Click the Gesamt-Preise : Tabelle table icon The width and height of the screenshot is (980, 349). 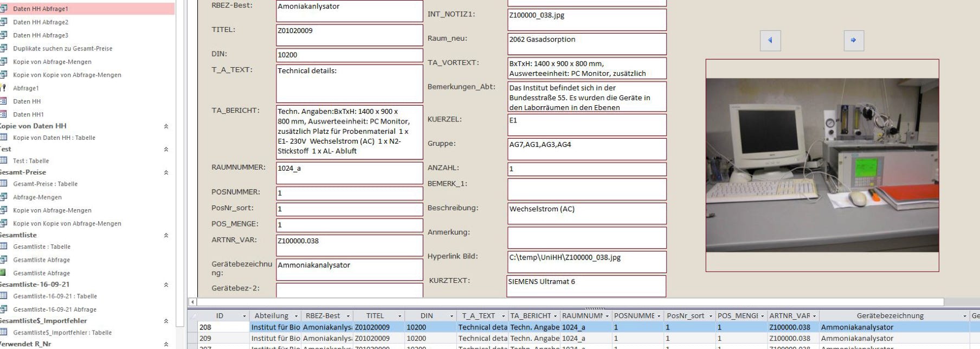[4, 184]
